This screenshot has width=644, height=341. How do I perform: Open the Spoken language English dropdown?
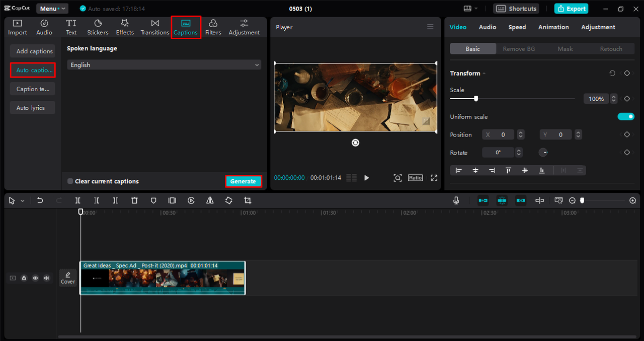coord(164,65)
